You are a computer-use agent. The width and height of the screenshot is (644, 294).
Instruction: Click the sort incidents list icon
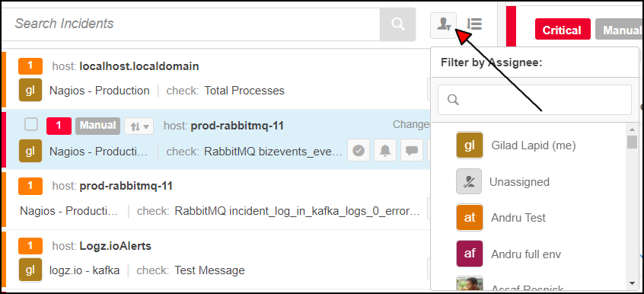475,24
